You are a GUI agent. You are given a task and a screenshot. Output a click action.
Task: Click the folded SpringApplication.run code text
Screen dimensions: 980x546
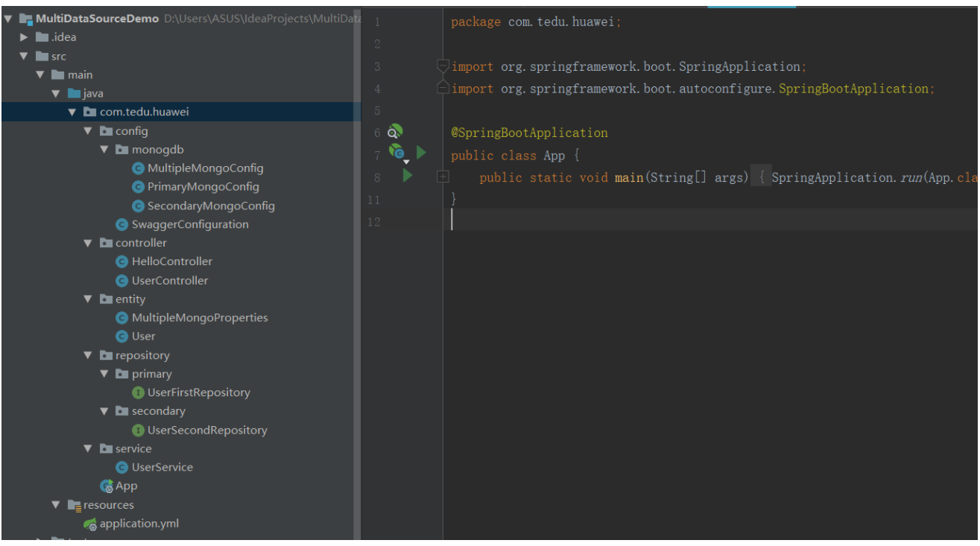click(874, 178)
